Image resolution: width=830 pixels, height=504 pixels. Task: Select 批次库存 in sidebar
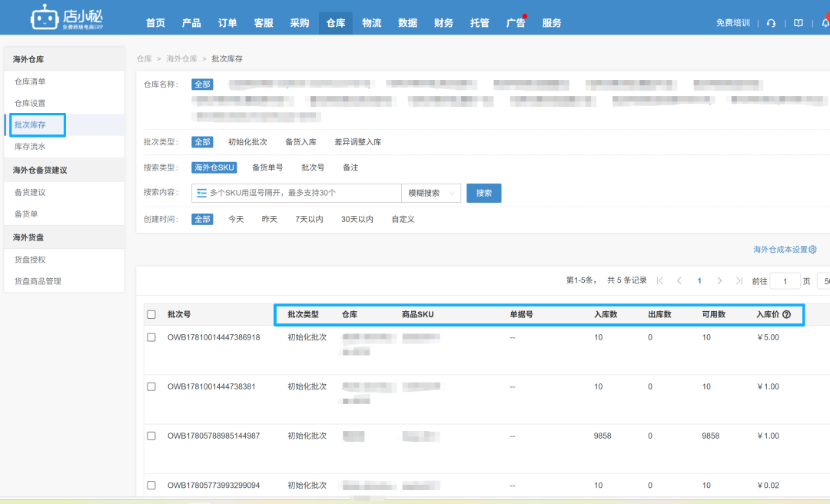(30, 125)
